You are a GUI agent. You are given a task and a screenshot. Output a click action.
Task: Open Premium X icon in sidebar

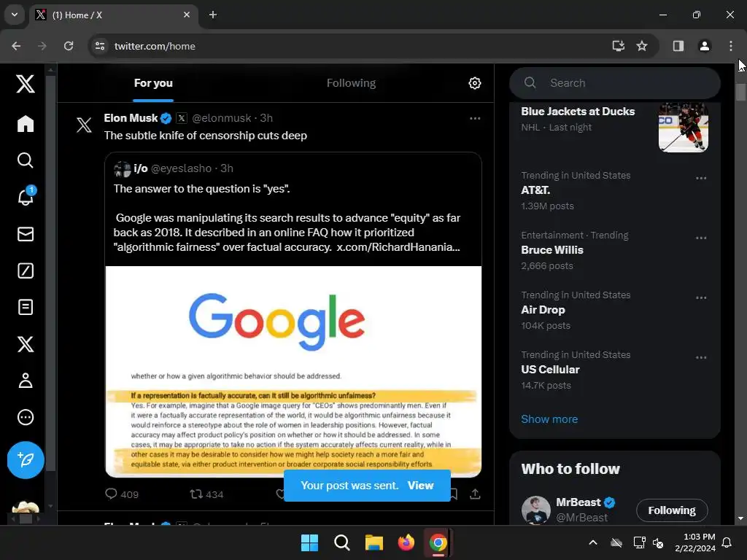click(x=26, y=344)
